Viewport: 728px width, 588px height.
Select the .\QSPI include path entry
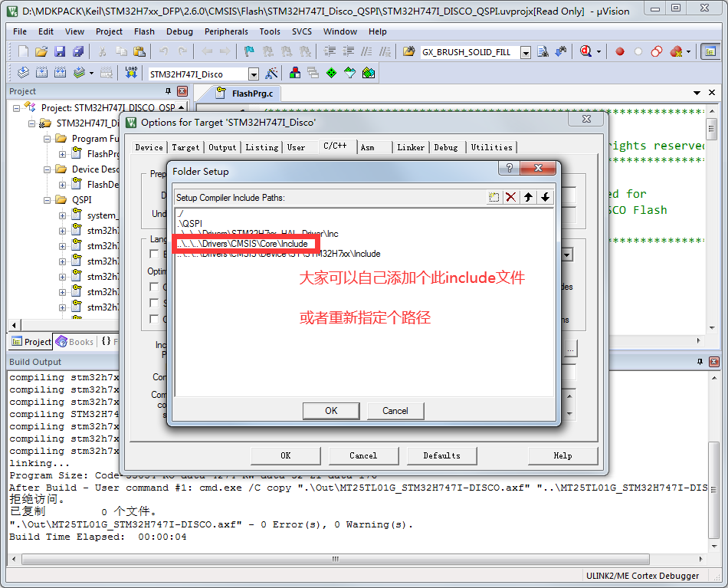(190, 223)
